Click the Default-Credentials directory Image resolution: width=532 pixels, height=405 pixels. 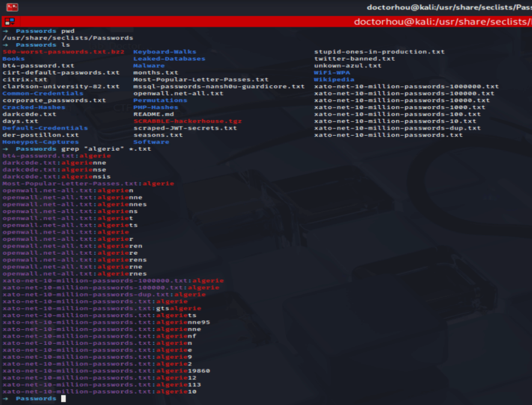click(x=45, y=128)
